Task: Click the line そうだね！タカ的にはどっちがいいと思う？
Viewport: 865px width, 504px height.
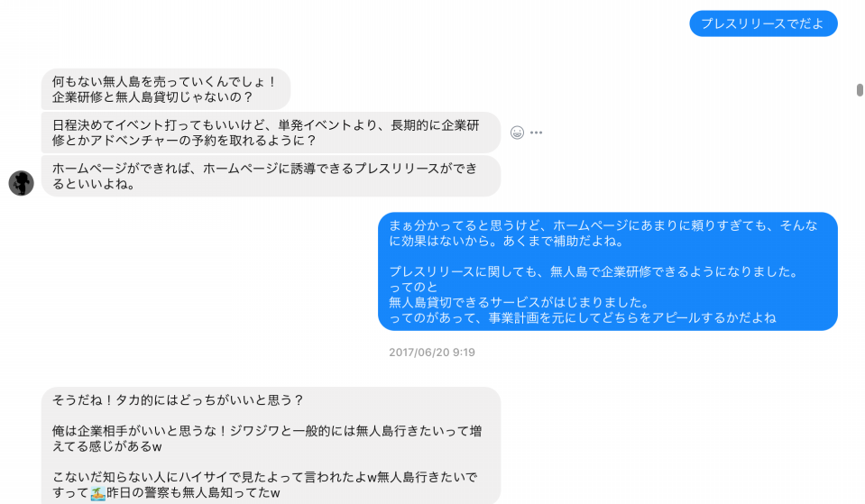Action: (179, 399)
